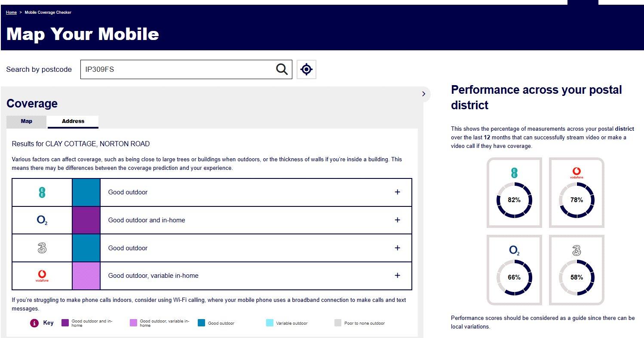This screenshot has height=338, width=644.
Task: Click Three logo in performance card
Action: [577, 250]
